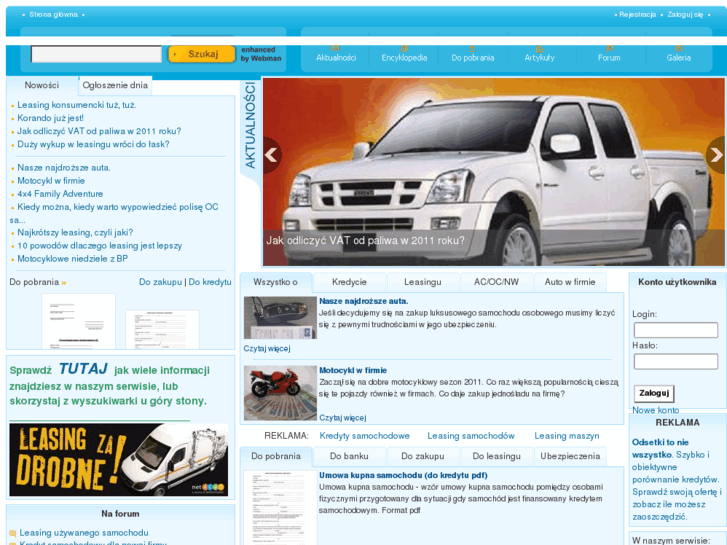The width and height of the screenshot is (727, 545).
Task: Focus the site search text field
Action: point(96,54)
